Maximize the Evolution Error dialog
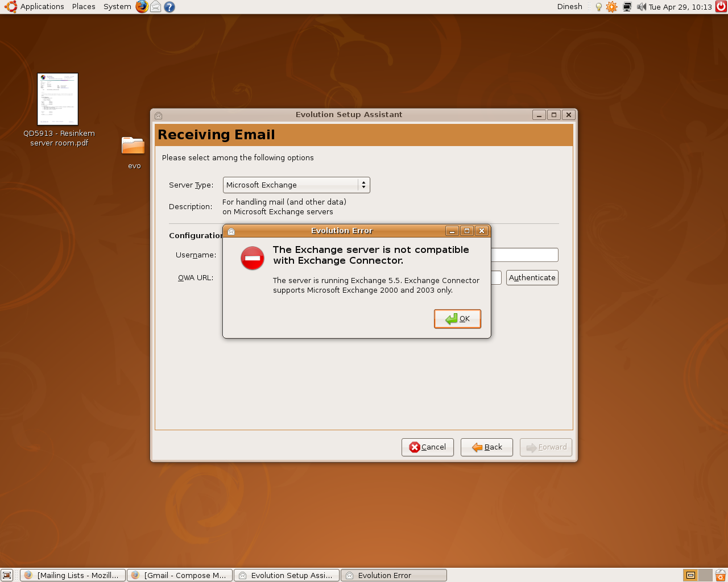Screen dimensions: 728x582 (467, 231)
